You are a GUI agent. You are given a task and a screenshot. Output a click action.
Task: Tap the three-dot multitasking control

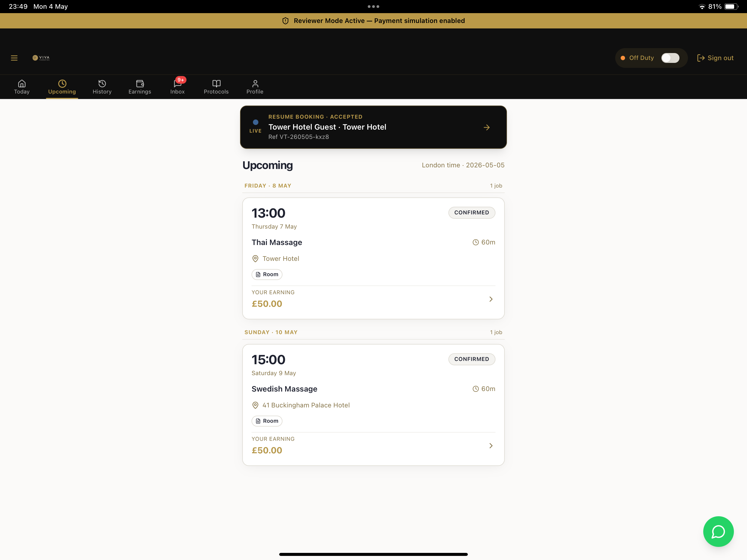(373, 6)
